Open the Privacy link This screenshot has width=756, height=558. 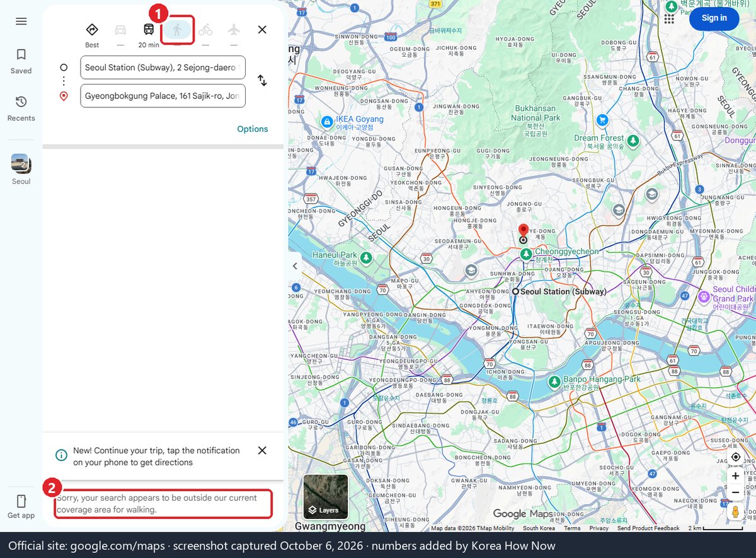point(598,528)
